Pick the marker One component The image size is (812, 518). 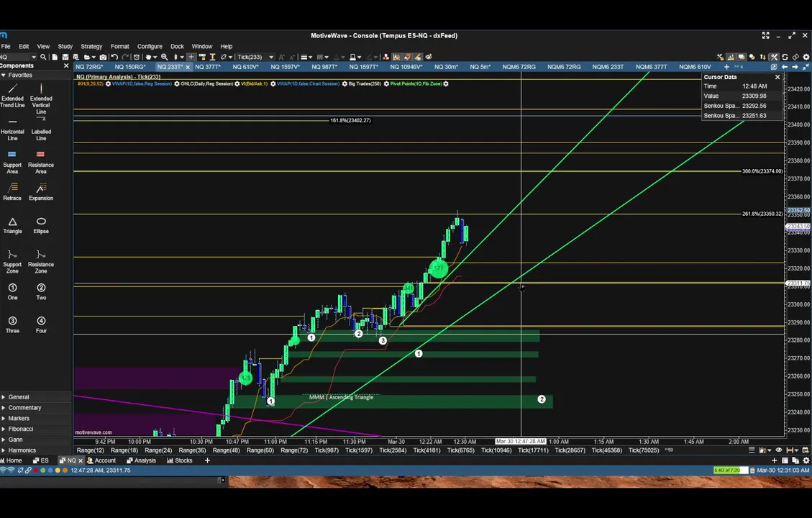pyautogui.click(x=12, y=292)
